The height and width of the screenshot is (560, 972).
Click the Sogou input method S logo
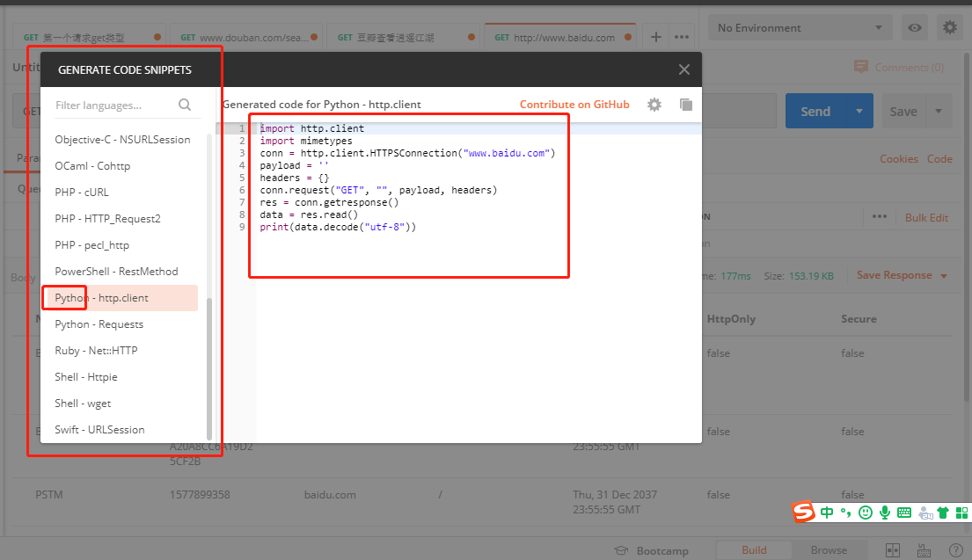[x=803, y=512]
